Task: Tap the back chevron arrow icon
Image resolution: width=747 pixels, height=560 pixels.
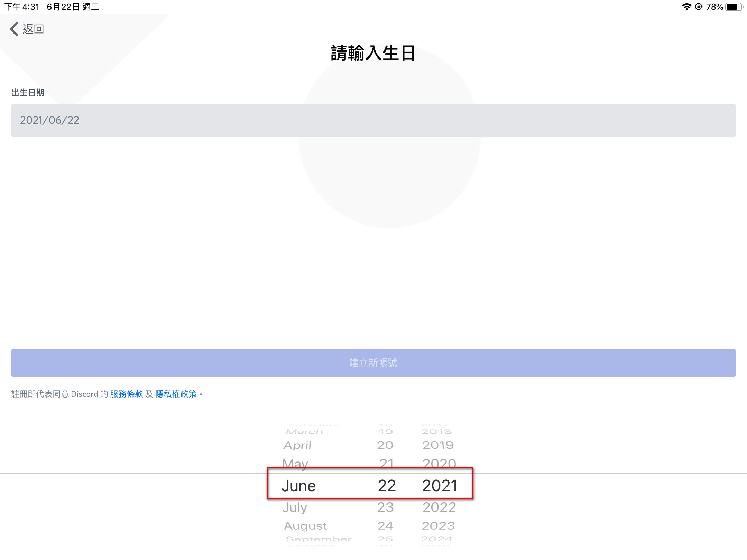Action: point(14,29)
